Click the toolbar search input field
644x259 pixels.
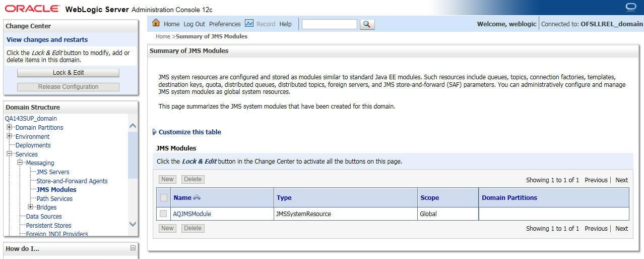tap(329, 24)
